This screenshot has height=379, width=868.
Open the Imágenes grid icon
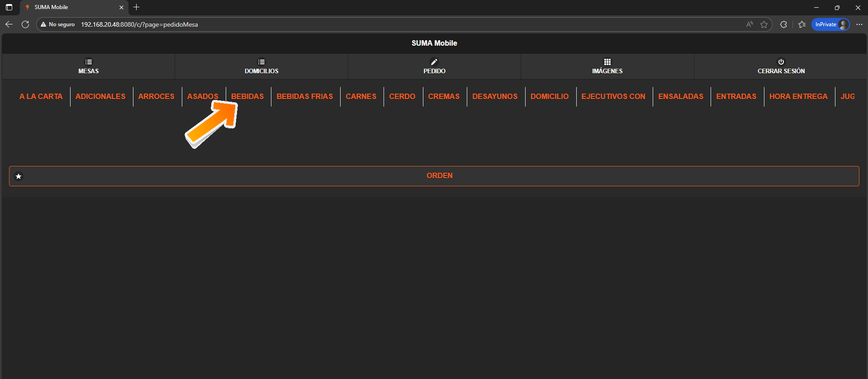(x=607, y=62)
